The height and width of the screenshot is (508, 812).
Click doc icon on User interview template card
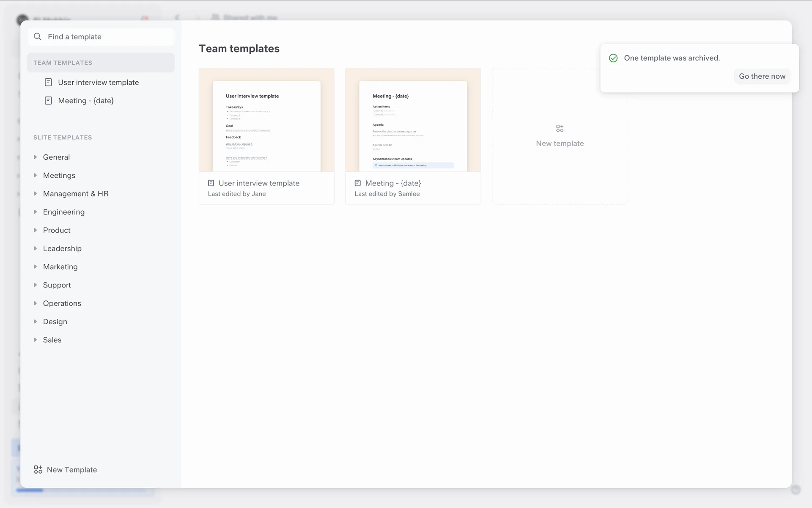[x=211, y=183]
